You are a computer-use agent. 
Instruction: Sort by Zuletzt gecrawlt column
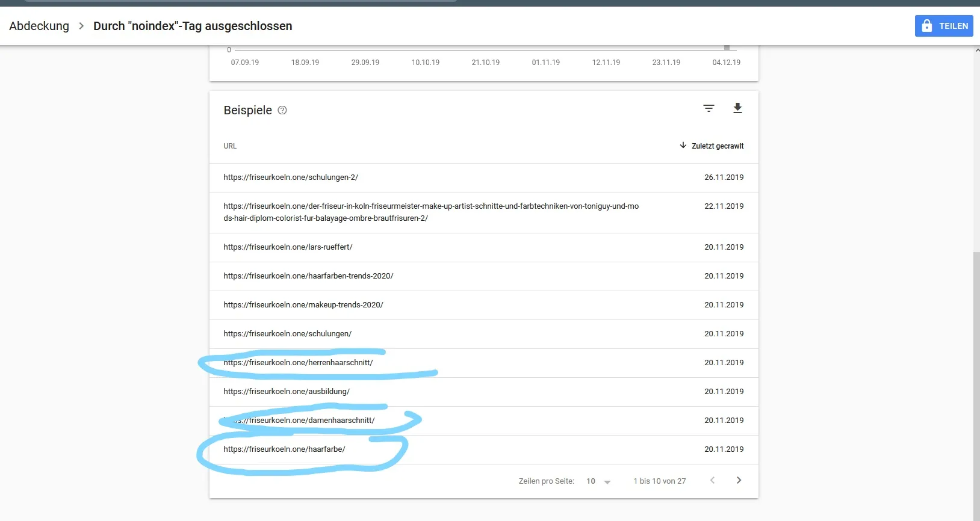pyautogui.click(x=712, y=146)
